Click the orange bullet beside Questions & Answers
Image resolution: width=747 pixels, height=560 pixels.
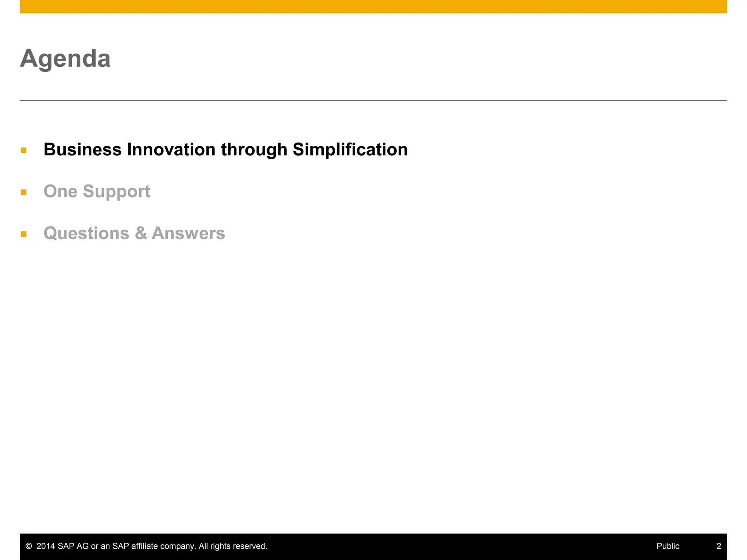click(x=24, y=234)
